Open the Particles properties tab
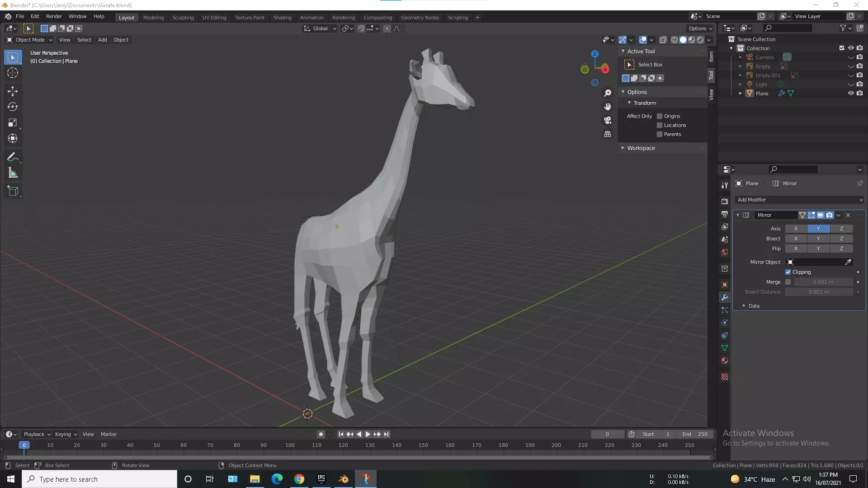Viewport: 868px width, 488px height. click(725, 310)
